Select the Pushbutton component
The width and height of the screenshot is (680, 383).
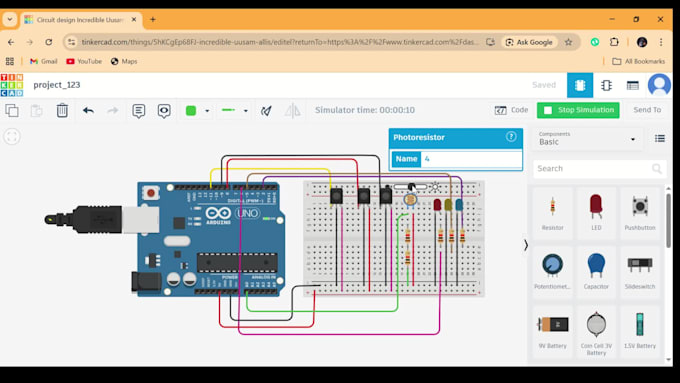click(640, 213)
